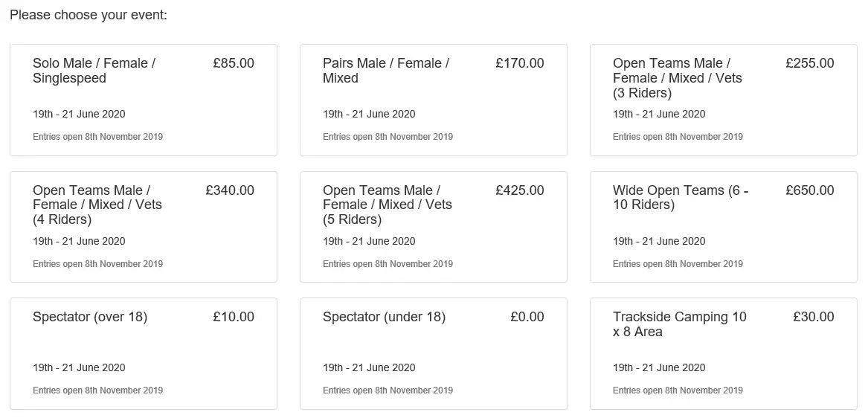This screenshot has width=868, height=418.
Task: Click the date text on the Solo card
Action: pos(79,114)
